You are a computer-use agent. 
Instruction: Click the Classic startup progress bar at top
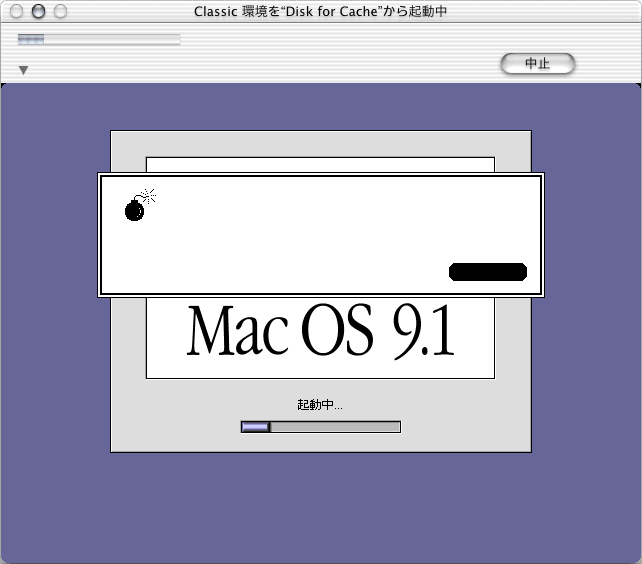[x=99, y=39]
